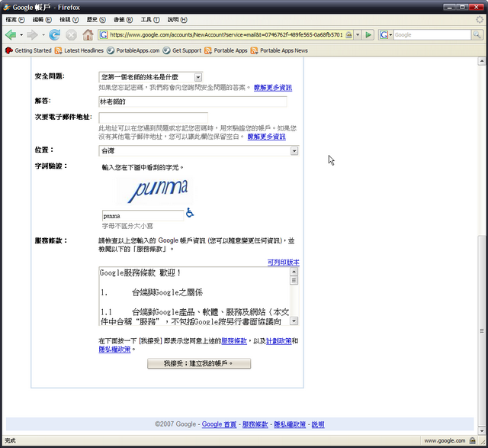Open Get Support bookmark
Image resolution: width=488 pixels, height=448 pixels.
click(182, 50)
